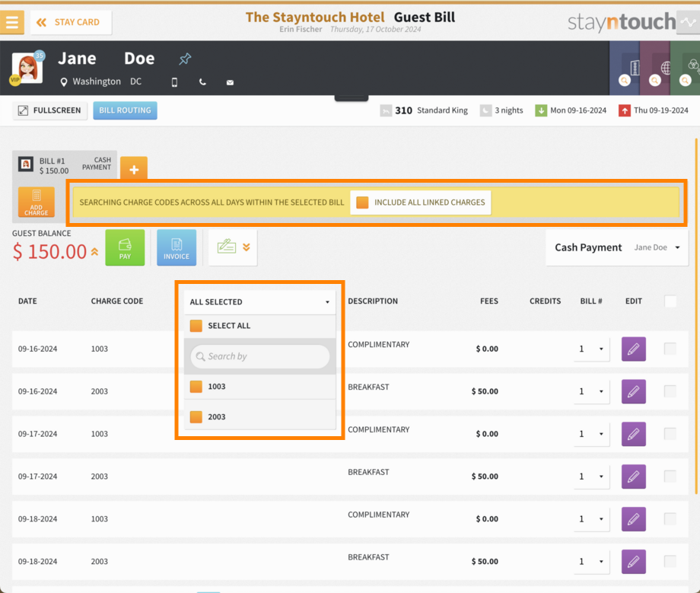Image resolution: width=700 pixels, height=593 pixels.
Task: Expand the guest balance chevron
Action: click(x=94, y=251)
